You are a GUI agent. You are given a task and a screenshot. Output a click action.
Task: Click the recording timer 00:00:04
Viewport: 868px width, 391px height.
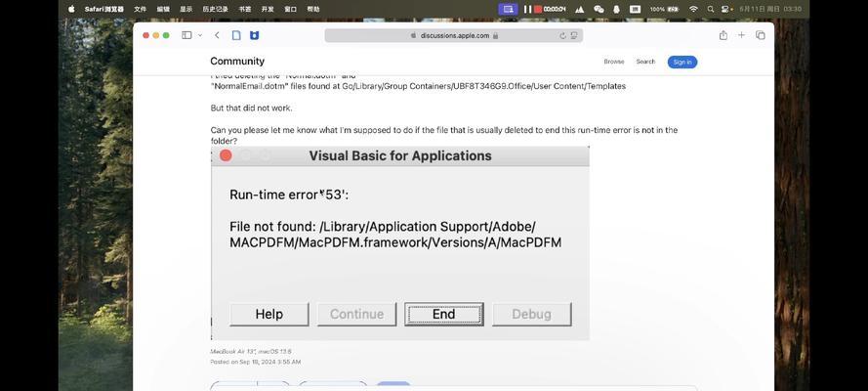click(555, 10)
